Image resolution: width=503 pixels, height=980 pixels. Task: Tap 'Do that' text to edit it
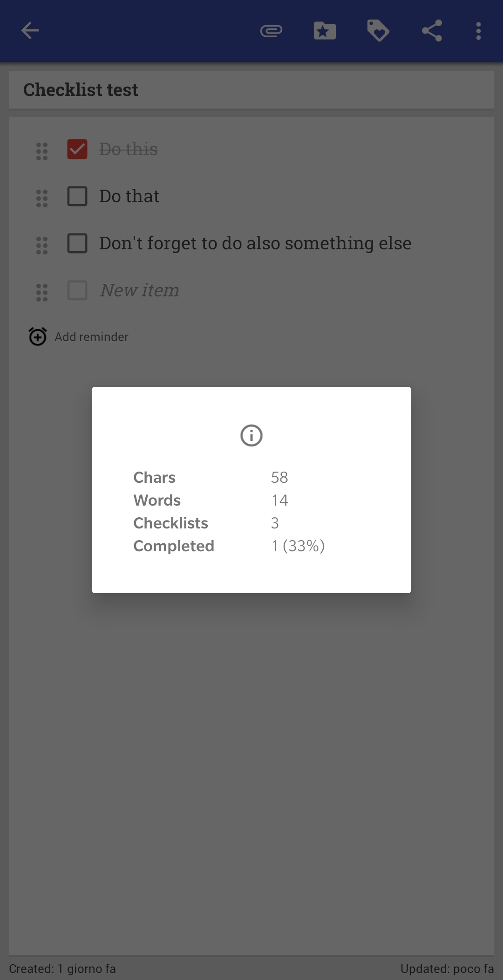[129, 196]
